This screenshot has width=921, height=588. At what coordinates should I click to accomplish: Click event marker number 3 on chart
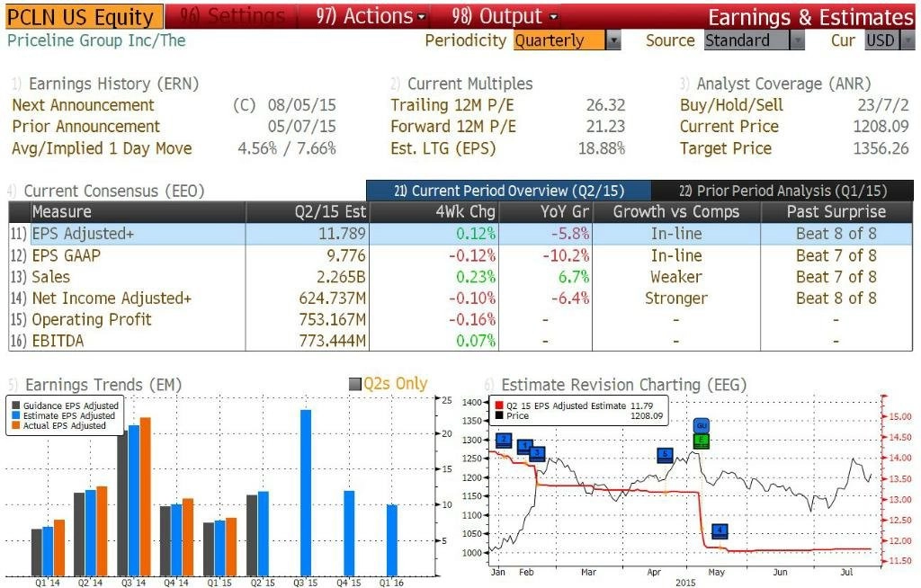pyautogui.click(x=537, y=453)
